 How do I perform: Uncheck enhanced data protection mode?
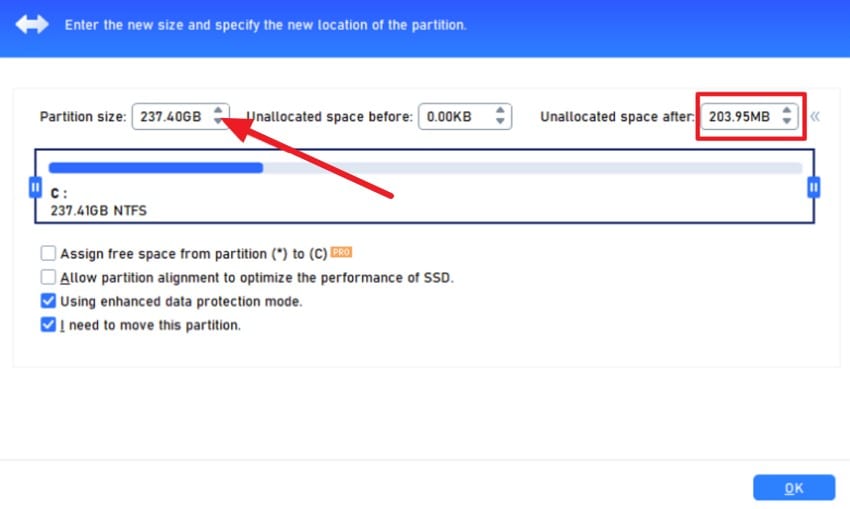tap(48, 301)
